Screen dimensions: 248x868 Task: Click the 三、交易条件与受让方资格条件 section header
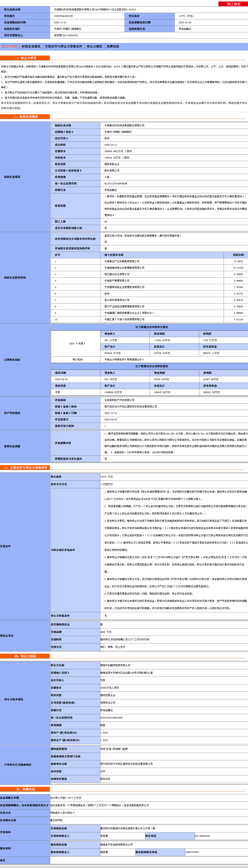pyautogui.click(x=25, y=467)
